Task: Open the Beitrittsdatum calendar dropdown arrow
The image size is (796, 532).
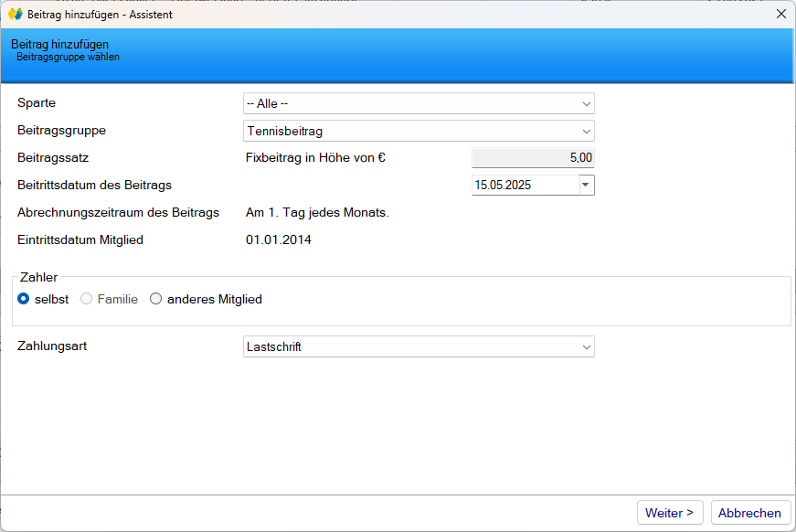Action: [x=586, y=185]
